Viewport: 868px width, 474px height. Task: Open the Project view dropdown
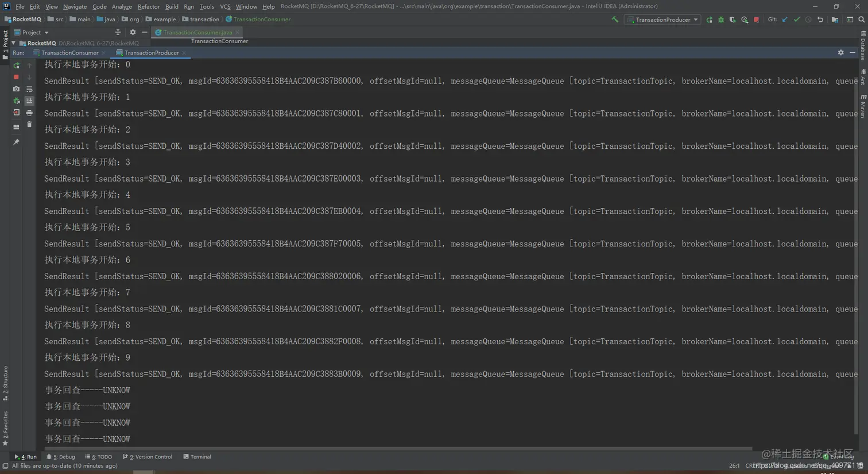point(32,33)
